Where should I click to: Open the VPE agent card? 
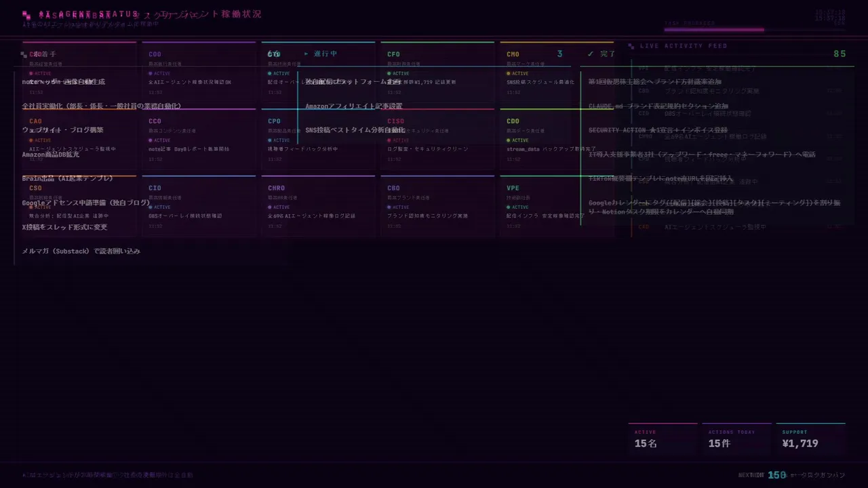coord(557,205)
